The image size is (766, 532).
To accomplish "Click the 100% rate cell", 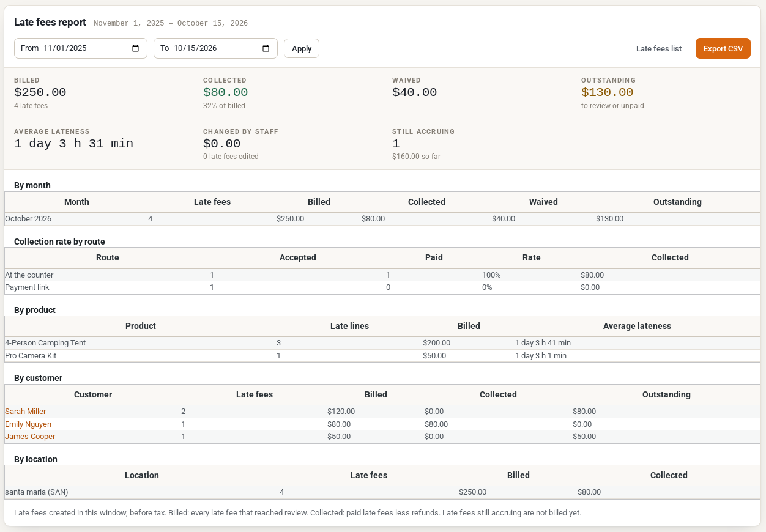I will pyautogui.click(x=491, y=275).
